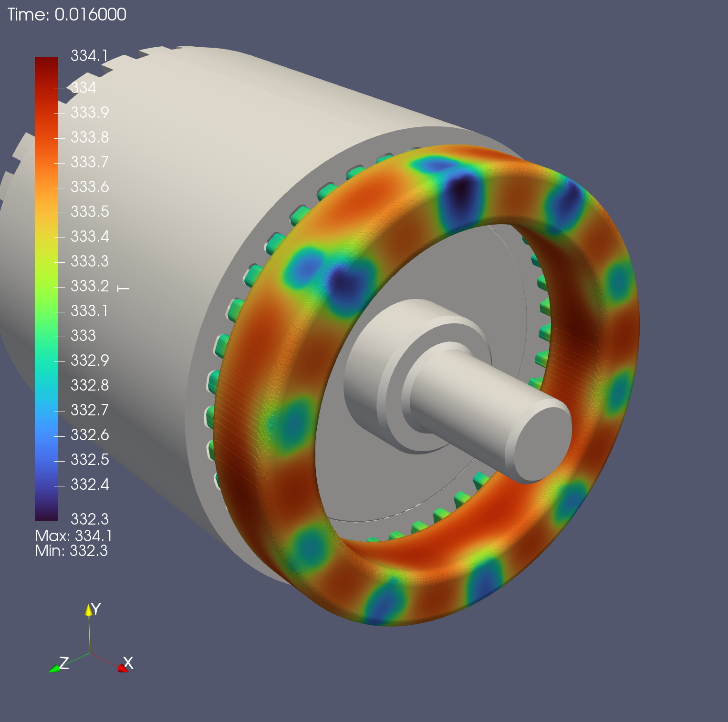
Task: Select the 333.5 legend tick label
Action: tap(90, 211)
